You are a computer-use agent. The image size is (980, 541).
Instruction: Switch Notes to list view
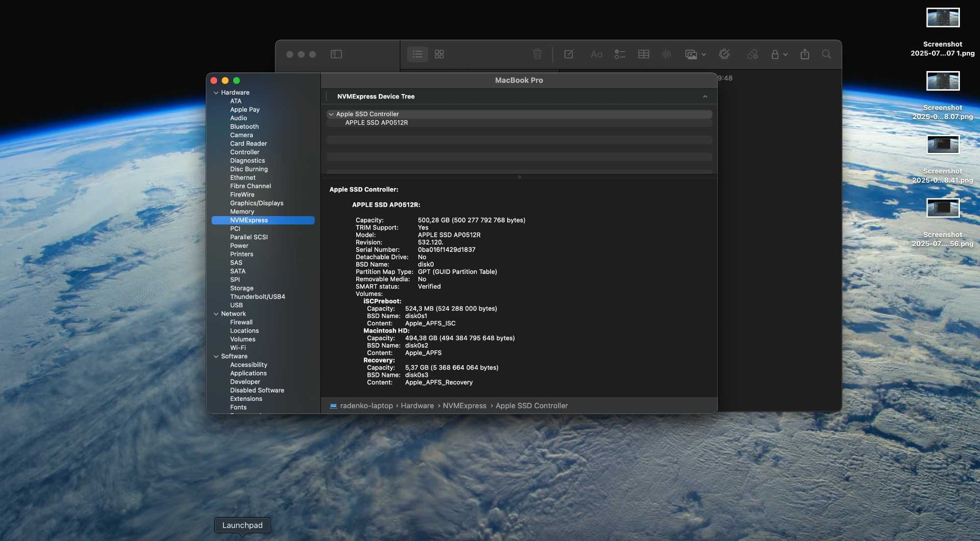[417, 54]
